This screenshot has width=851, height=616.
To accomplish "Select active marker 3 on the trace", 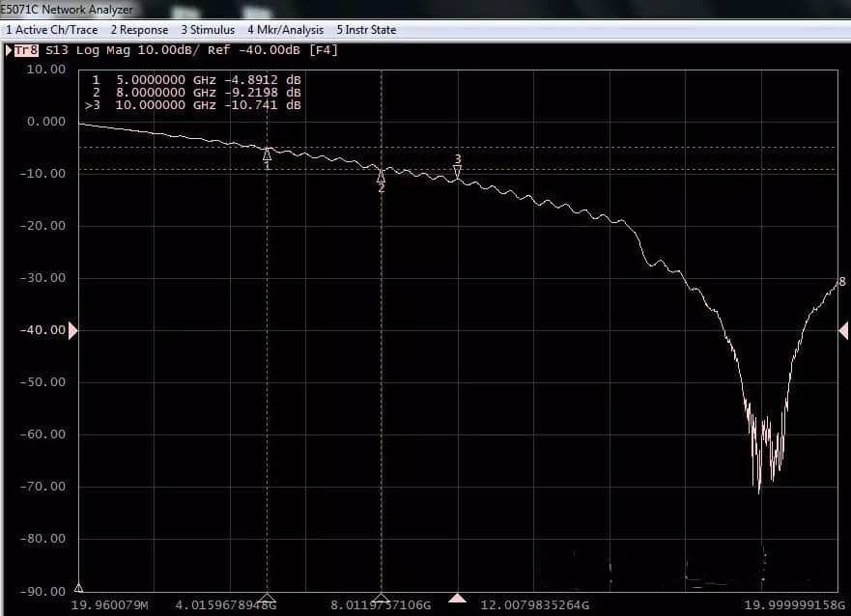I will coord(457,170).
